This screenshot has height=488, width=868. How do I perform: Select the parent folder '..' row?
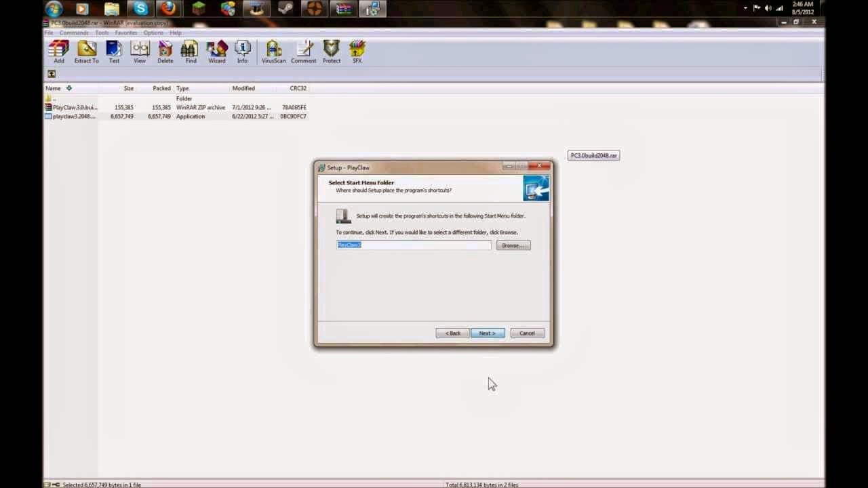pyautogui.click(x=176, y=98)
